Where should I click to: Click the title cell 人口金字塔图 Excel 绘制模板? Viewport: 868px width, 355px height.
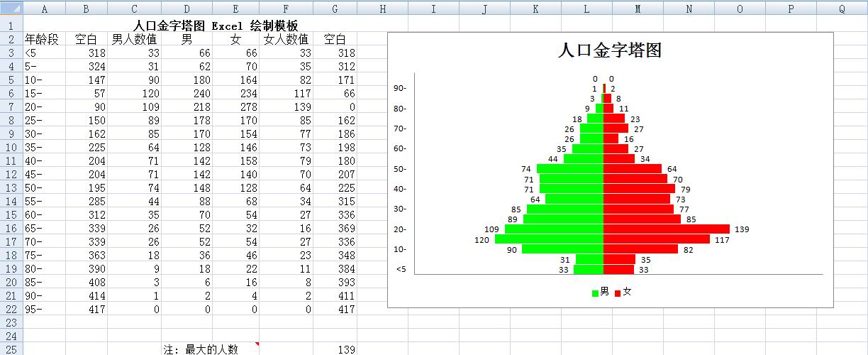pyautogui.click(x=215, y=26)
